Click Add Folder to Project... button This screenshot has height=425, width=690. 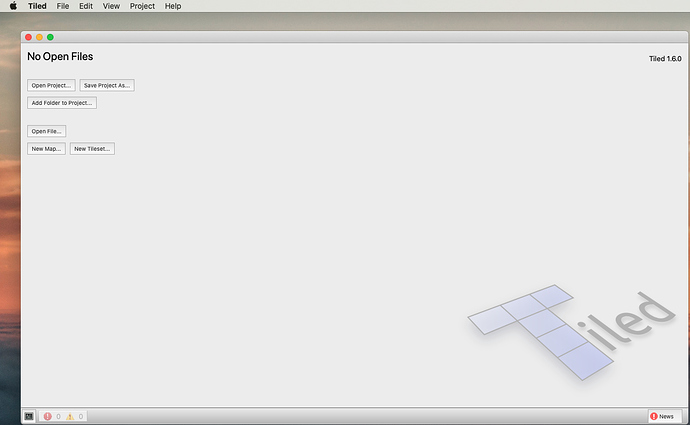coord(62,103)
